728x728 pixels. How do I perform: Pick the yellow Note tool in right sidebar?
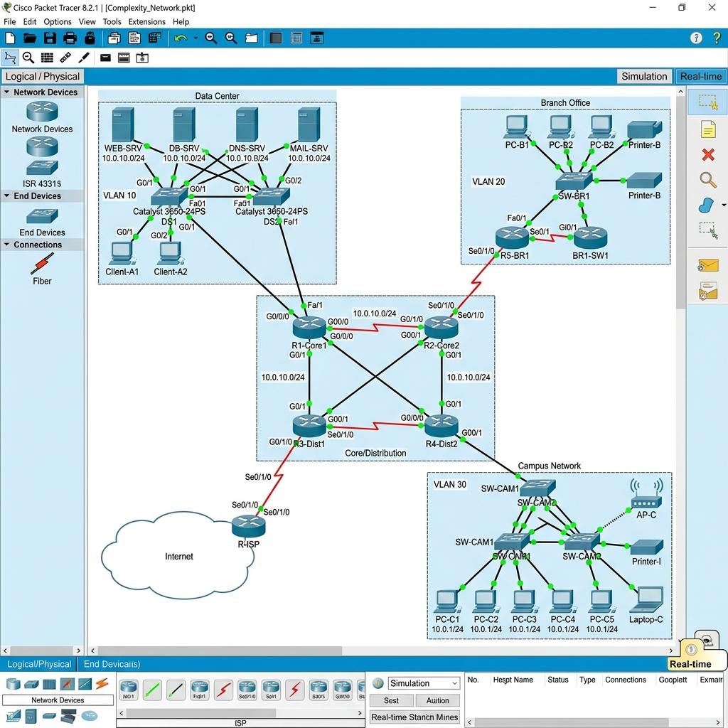[708, 129]
